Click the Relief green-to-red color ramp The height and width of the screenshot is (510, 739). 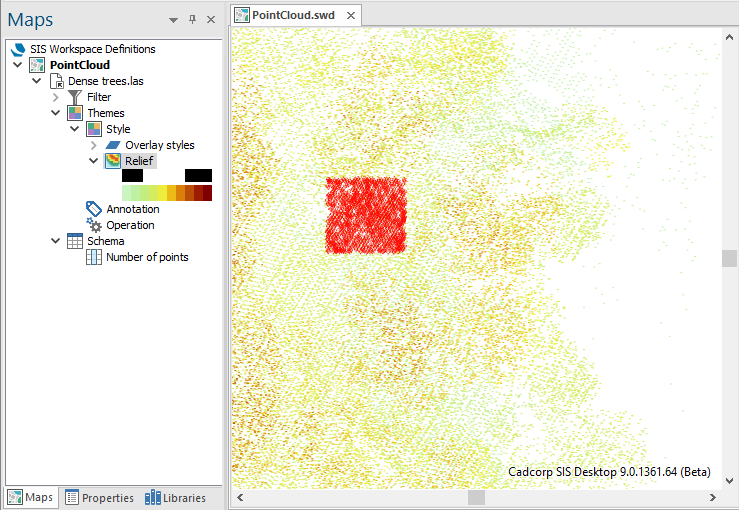point(167,193)
